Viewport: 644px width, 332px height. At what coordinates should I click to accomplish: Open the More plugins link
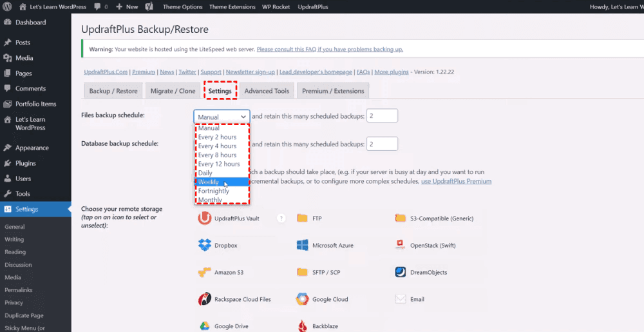coord(392,72)
